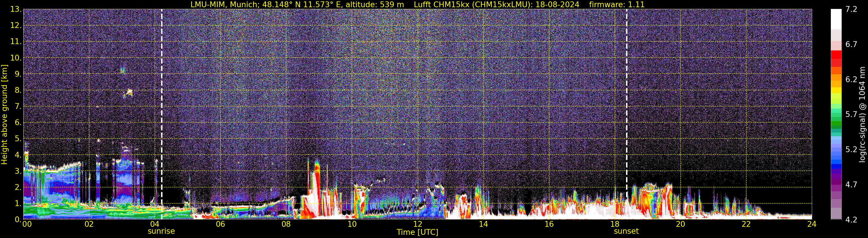Click the time axis tick label '14'
Image resolution: width=868 pixels, height=238 pixels.
point(483,224)
